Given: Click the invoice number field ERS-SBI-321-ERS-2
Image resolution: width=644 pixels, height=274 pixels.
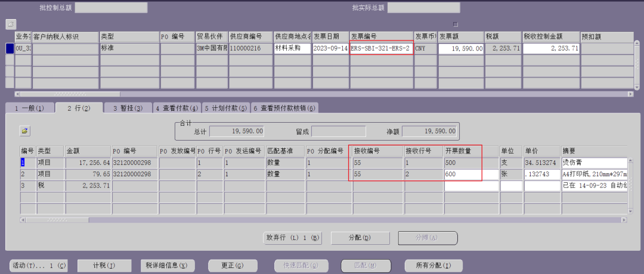Looking at the screenshot, I should click(x=380, y=48).
